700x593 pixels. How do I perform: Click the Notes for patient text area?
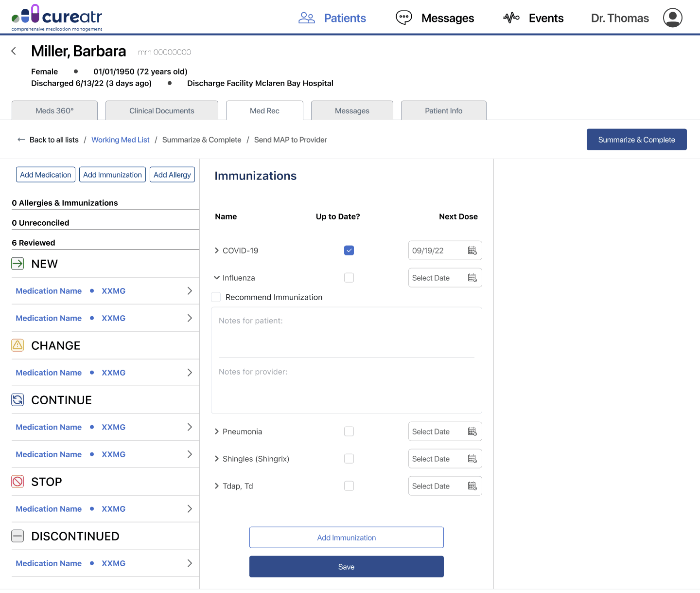(x=347, y=333)
